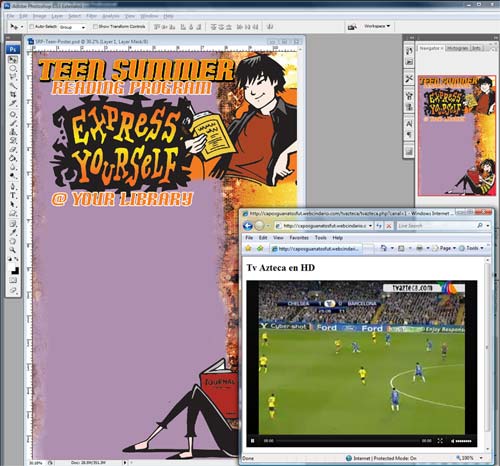Click the video progress bar
Image resolution: width=500 pixels, height=466 pixels.
(348, 441)
